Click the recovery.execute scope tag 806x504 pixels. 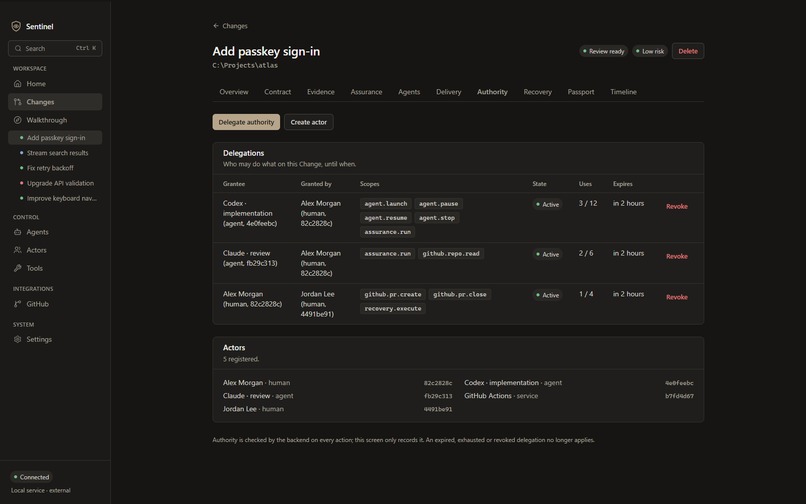393,309
